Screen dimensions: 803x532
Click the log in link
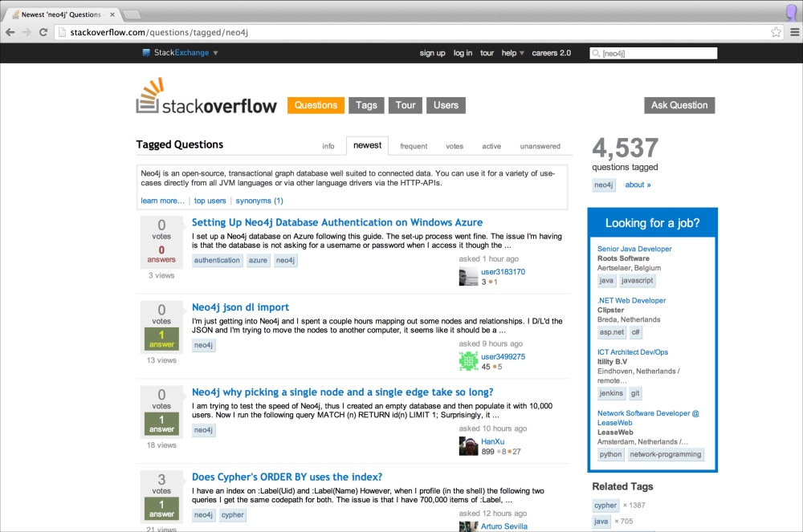463,53
